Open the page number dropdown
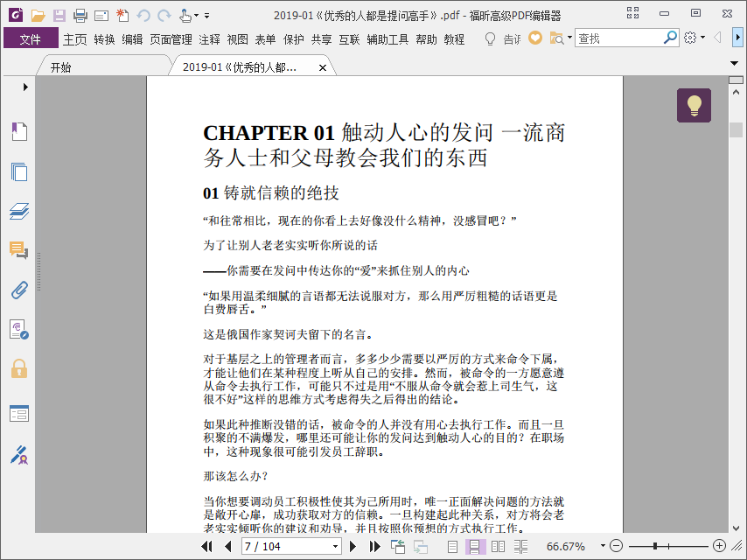This screenshot has width=747, height=560. click(335, 546)
